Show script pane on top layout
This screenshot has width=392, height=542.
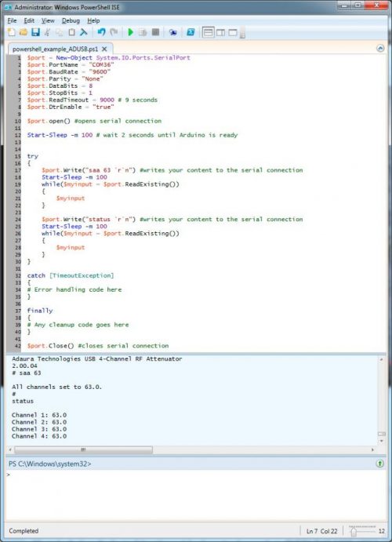[x=209, y=32]
